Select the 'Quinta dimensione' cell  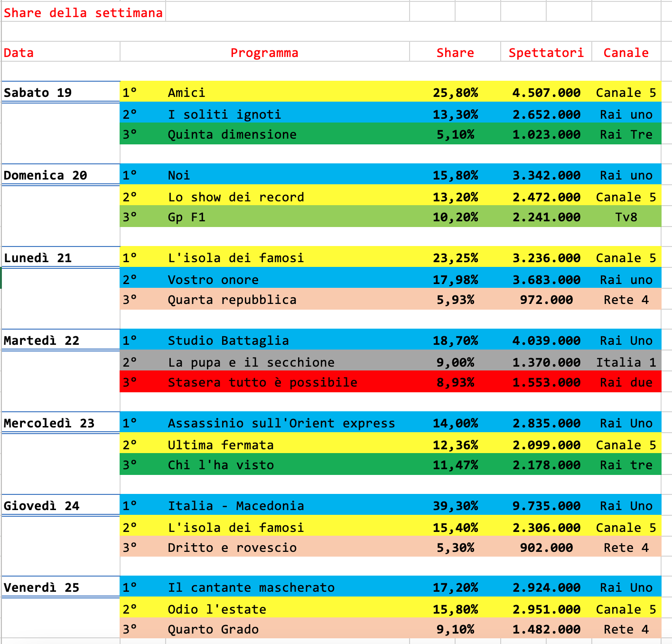coord(232,134)
